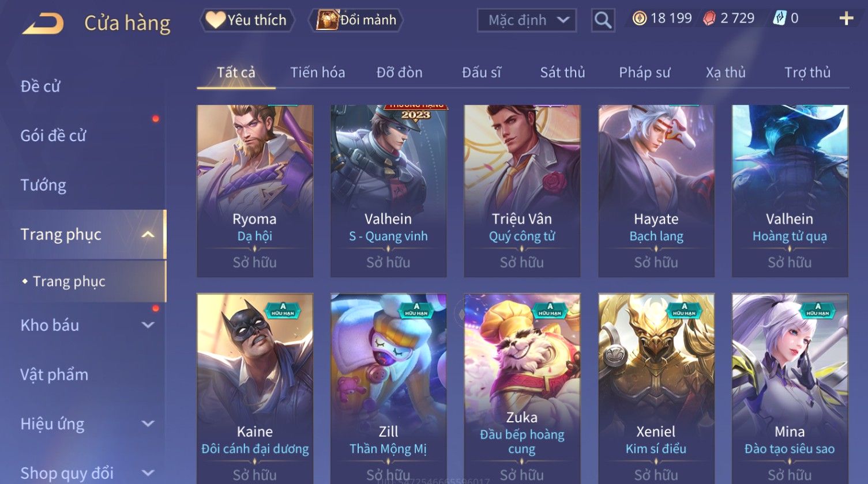
Task: Tap the blue voucher ticket icon
Action: point(779,18)
